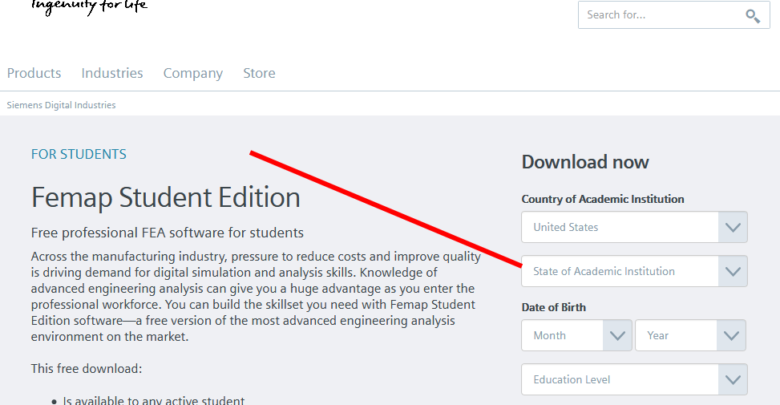
Task: Click the FOR STUDENTS heading link
Action: click(79, 154)
